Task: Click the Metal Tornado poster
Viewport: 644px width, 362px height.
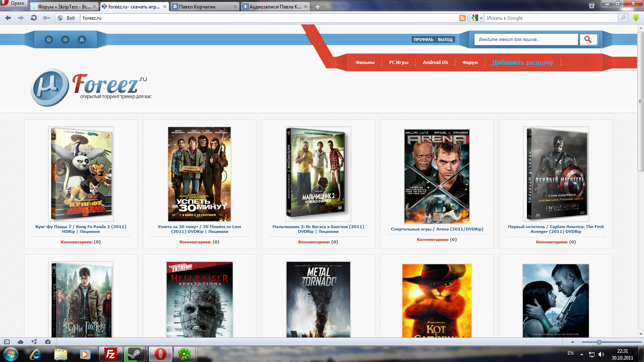Action: pyautogui.click(x=318, y=300)
